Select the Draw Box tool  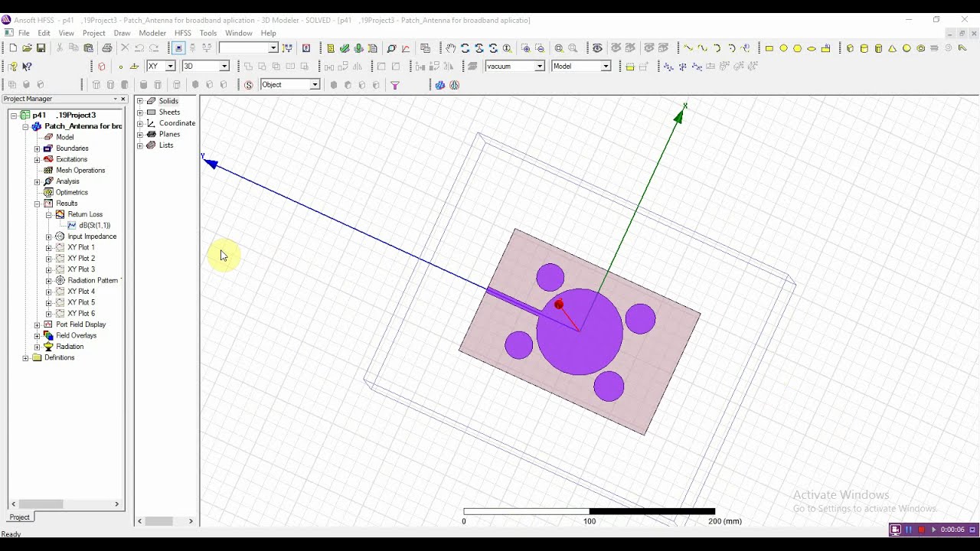(x=850, y=48)
